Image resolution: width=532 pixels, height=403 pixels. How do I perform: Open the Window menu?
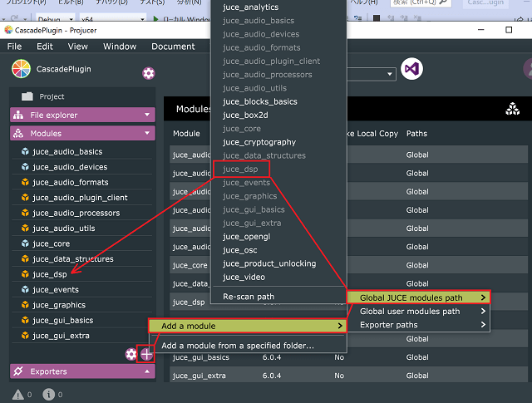(120, 47)
